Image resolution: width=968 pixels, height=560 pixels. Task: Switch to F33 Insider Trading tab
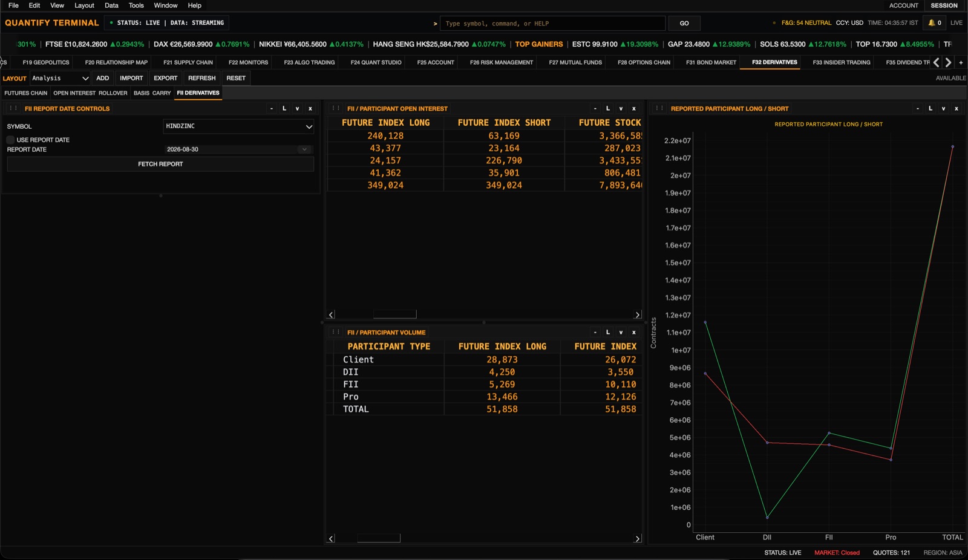842,62
